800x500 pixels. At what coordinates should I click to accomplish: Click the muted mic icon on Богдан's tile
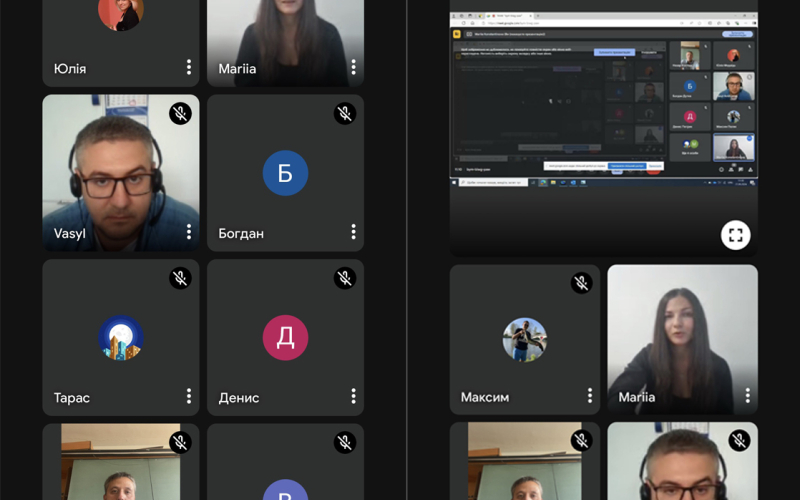pos(345,113)
